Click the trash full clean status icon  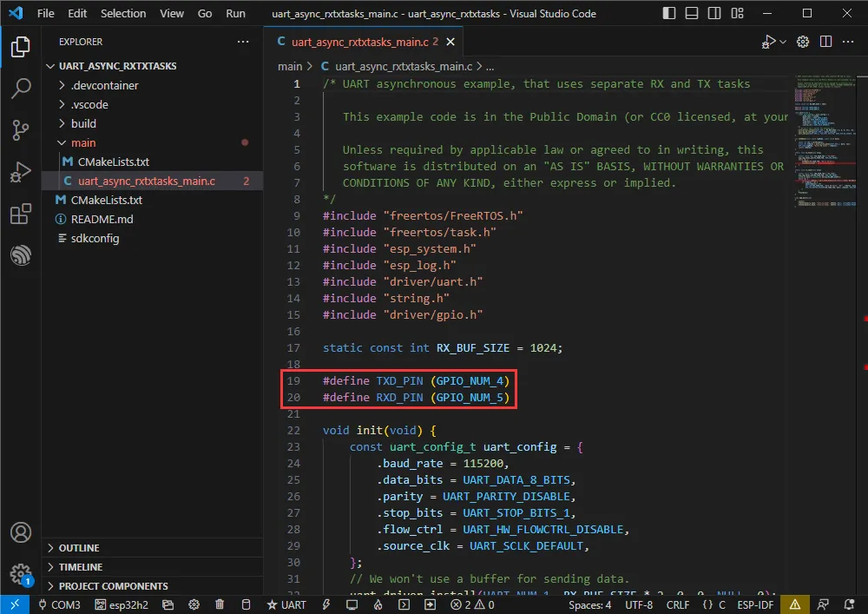click(x=220, y=604)
